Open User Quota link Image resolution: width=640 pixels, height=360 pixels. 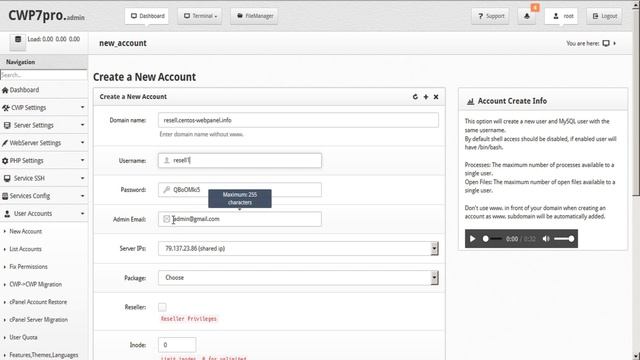pyautogui.click(x=23, y=338)
